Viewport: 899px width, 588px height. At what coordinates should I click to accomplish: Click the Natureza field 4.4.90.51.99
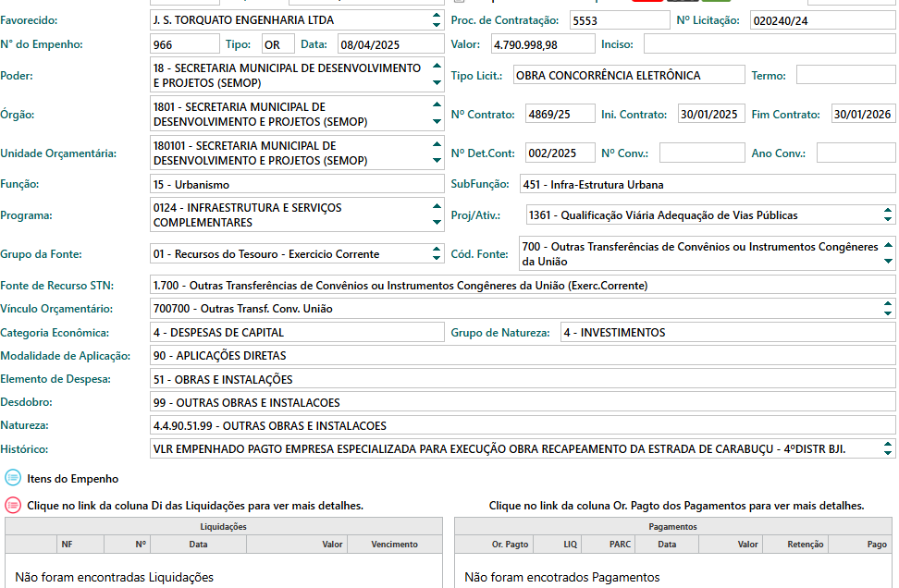(x=523, y=425)
